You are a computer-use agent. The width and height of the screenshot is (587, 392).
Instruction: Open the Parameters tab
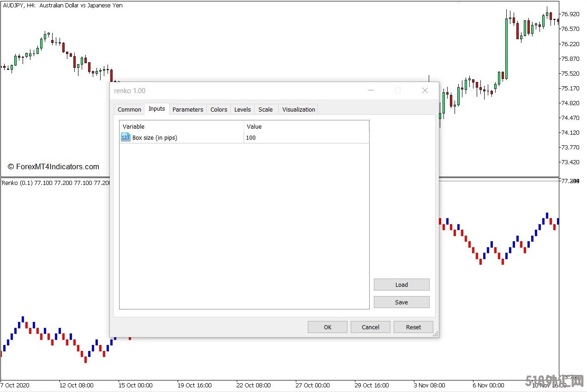(x=188, y=109)
